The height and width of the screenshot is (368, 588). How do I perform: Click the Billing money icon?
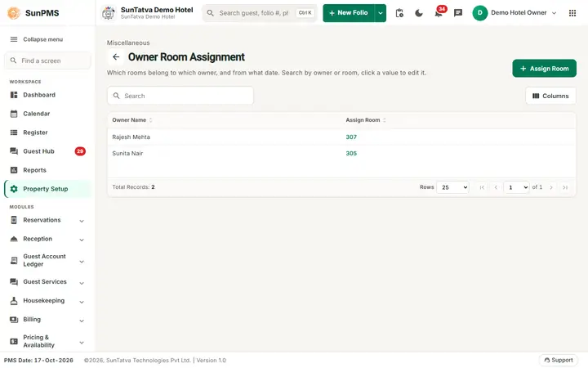(14, 319)
